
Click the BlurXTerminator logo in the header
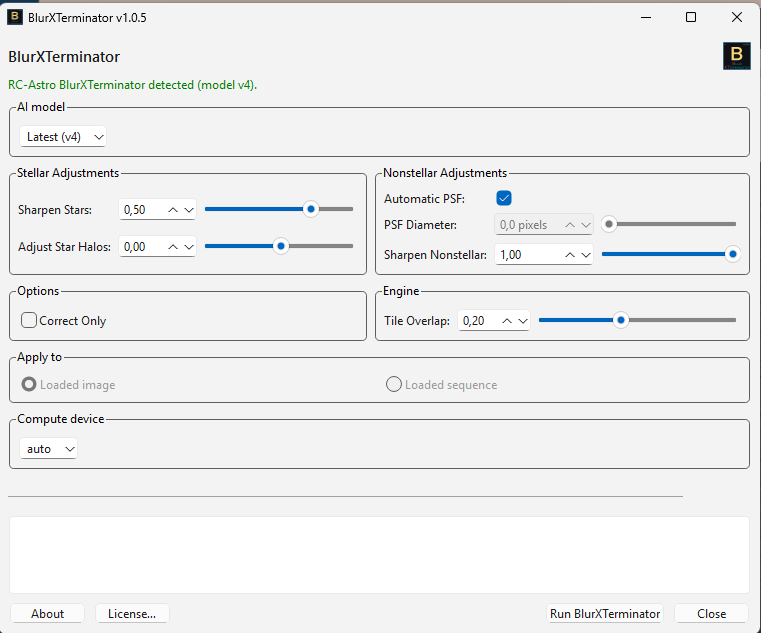pyautogui.click(x=736, y=56)
